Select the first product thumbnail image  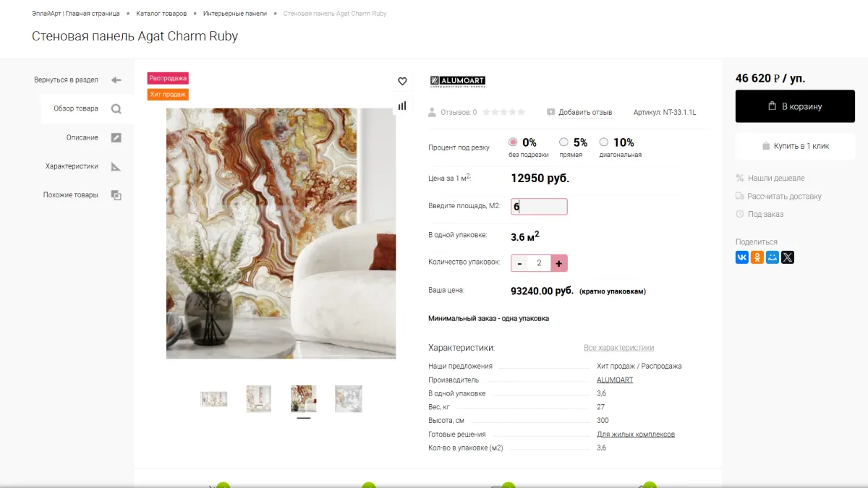tap(213, 399)
